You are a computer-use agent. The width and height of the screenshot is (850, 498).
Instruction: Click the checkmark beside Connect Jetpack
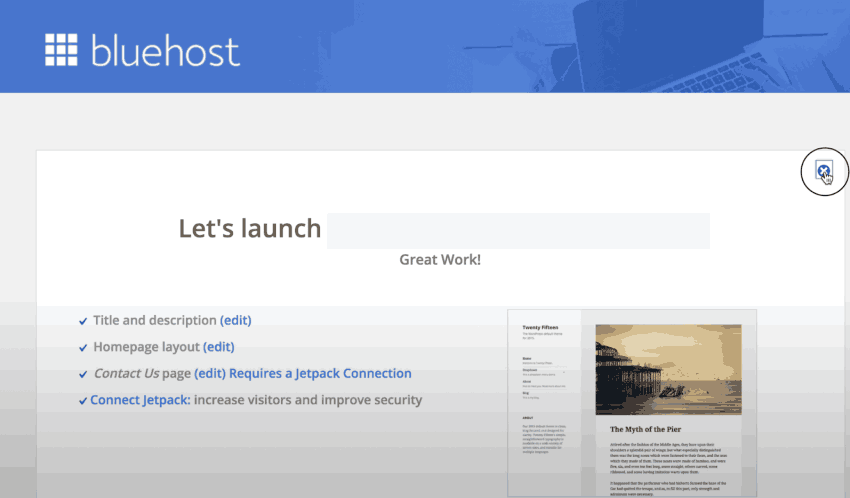83,401
